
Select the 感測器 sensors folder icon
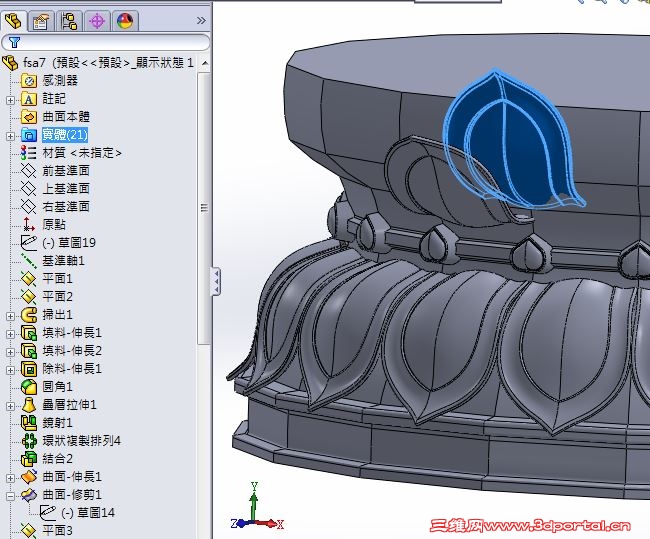(x=29, y=80)
